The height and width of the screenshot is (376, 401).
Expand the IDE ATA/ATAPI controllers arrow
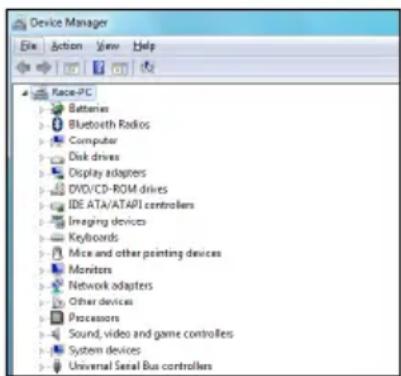(41, 206)
